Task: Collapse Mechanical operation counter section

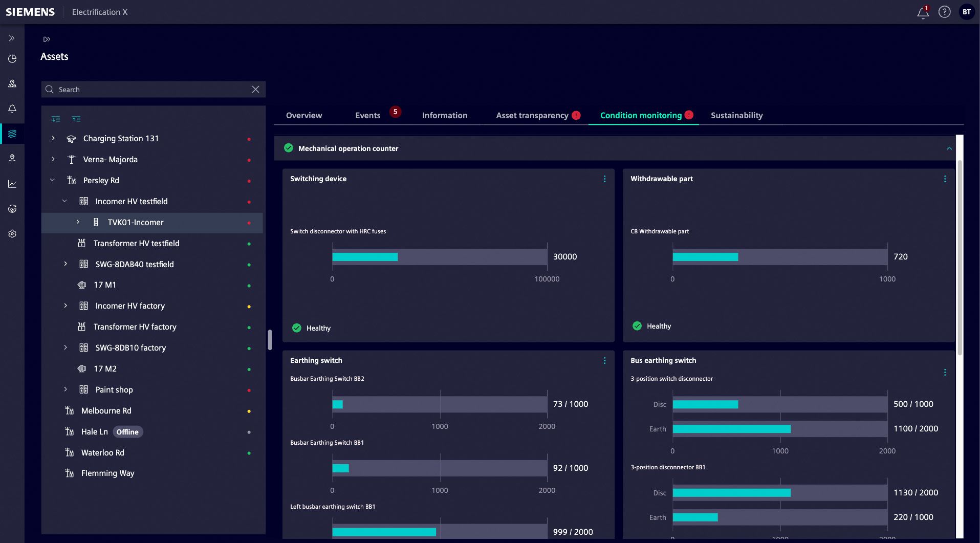Action: click(949, 148)
